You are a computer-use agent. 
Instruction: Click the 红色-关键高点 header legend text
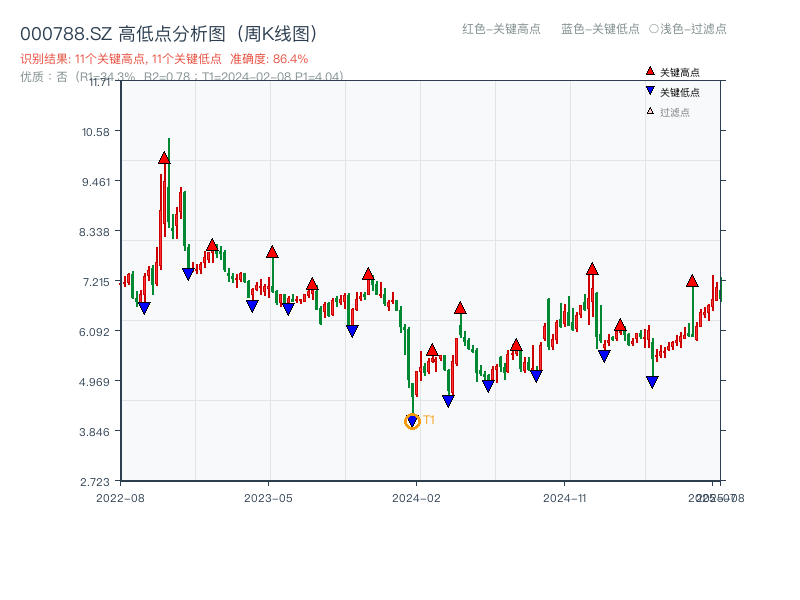click(x=501, y=29)
